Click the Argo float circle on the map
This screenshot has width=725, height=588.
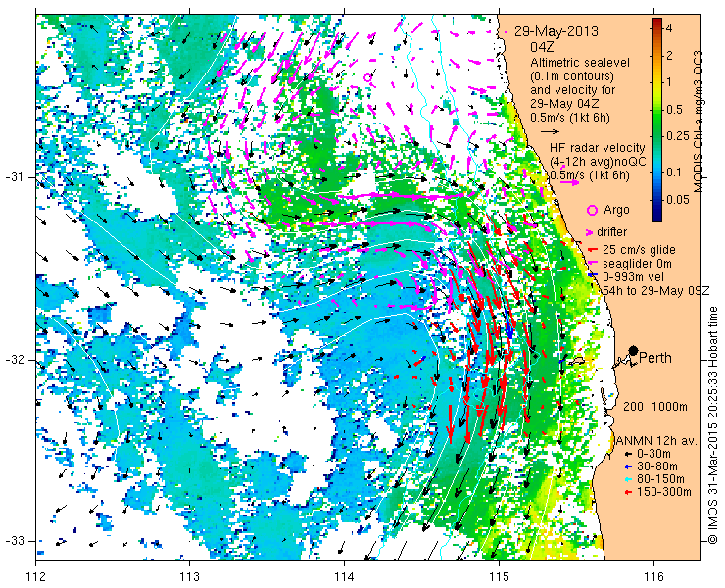pyautogui.click(x=368, y=77)
